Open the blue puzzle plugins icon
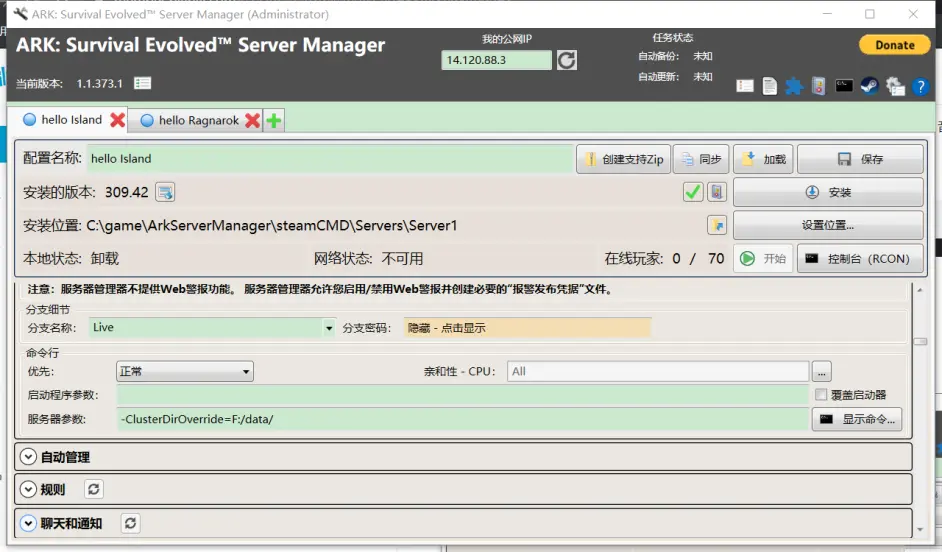942x552 pixels. pyautogui.click(x=794, y=86)
